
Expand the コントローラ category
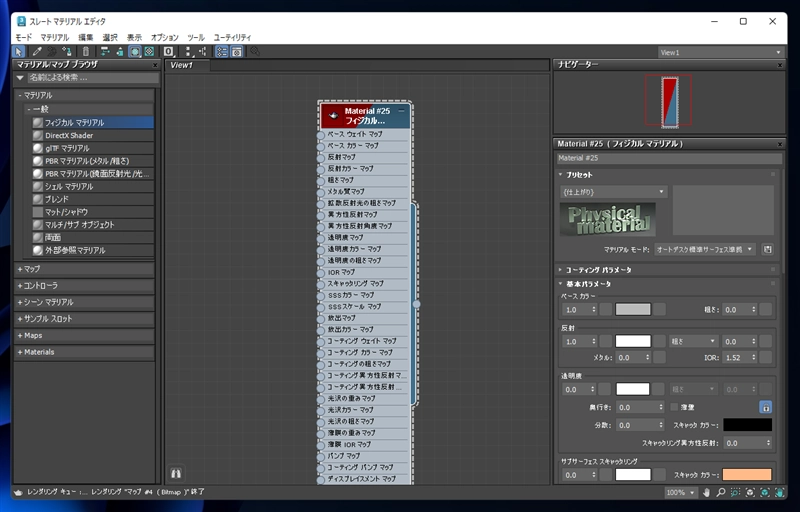[84, 286]
